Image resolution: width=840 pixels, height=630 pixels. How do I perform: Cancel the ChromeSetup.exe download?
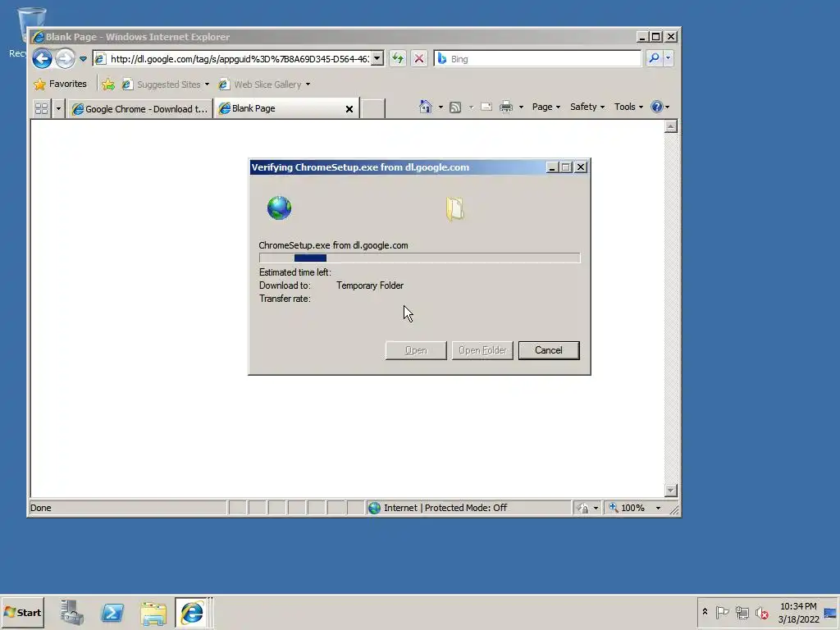pyautogui.click(x=549, y=350)
